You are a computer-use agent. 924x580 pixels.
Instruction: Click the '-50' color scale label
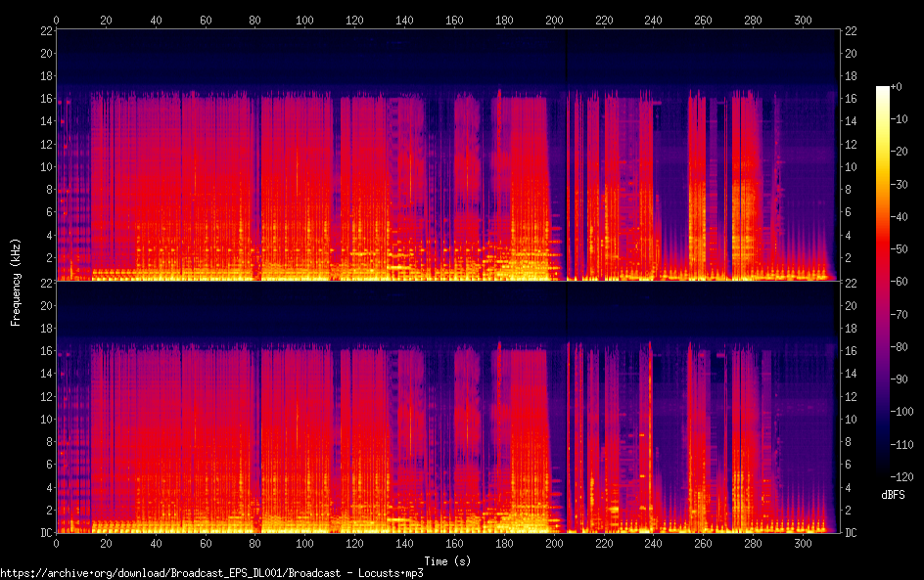(899, 249)
